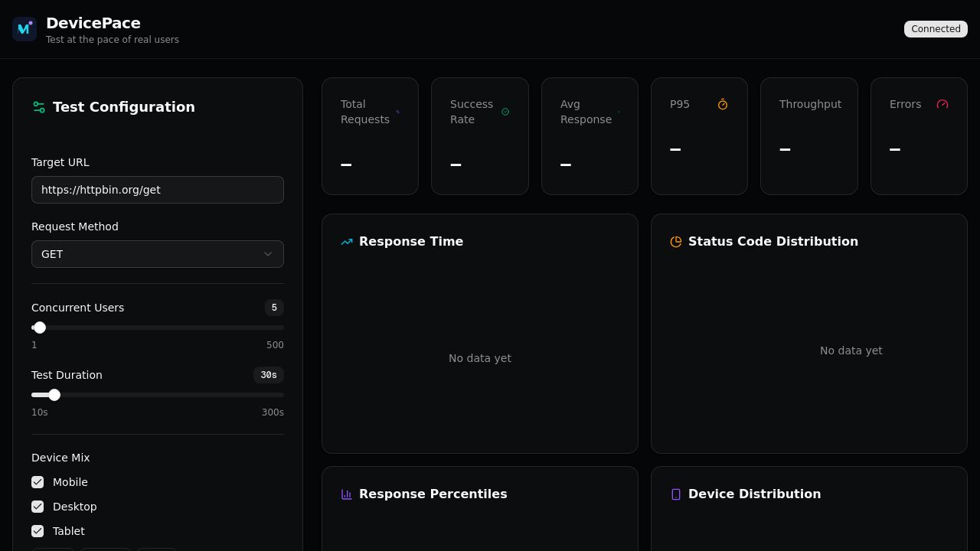Toggle the Tablet device checkbox

[38, 531]
